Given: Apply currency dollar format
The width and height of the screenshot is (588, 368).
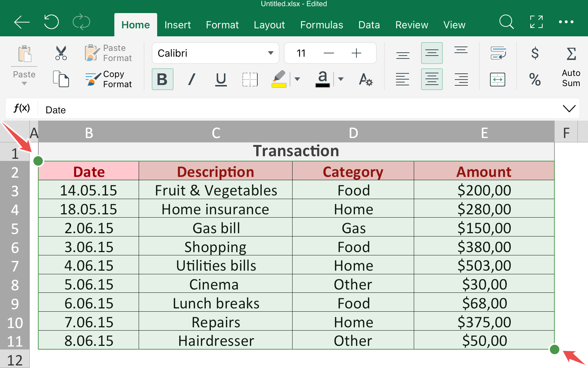Looking at the screenshot, I should pos(535,53).
